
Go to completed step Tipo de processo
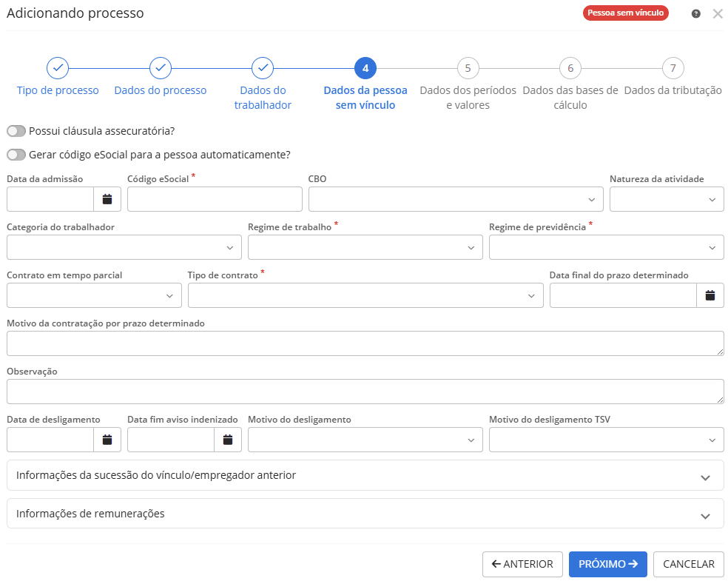pos(58,68)
